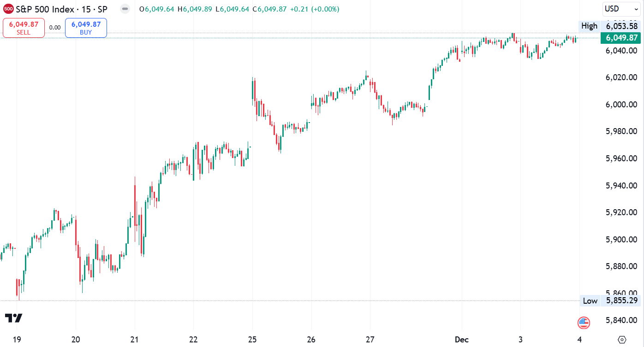Image resolution: width=644 pixels, height=347 pixels.
Task: Click the US flag session icon
Action: coord(584,323)
